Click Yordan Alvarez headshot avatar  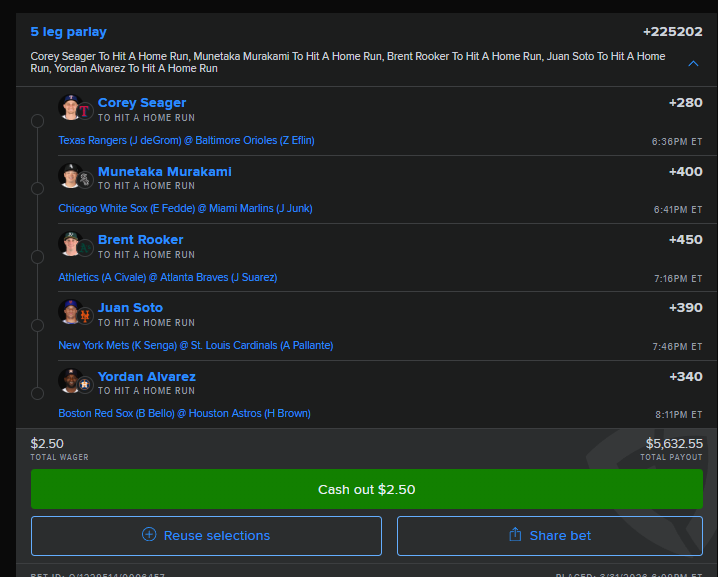click(70, 381)
